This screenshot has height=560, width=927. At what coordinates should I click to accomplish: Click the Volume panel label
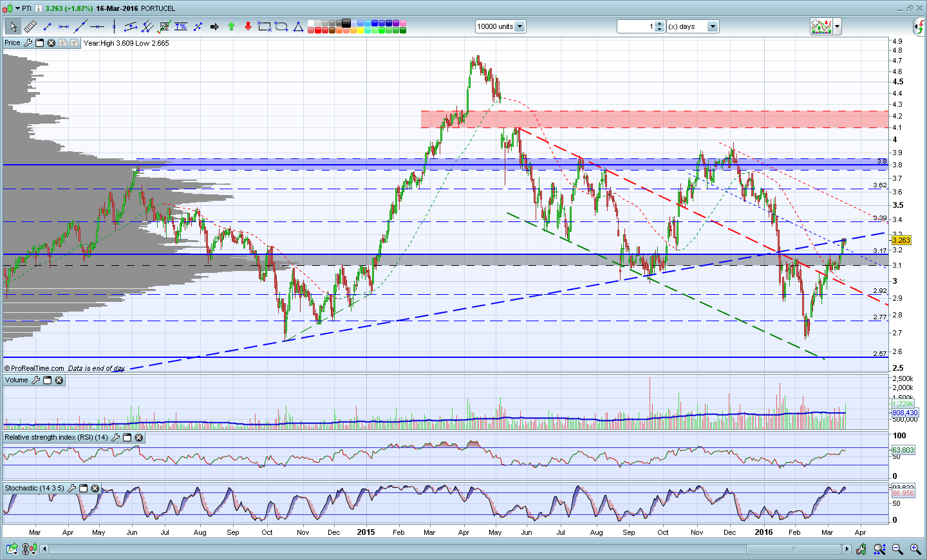point(17,380)
